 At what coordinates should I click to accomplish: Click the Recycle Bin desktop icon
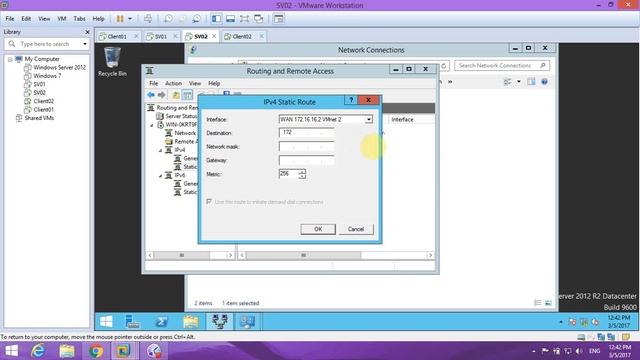(x=112, y=62)
